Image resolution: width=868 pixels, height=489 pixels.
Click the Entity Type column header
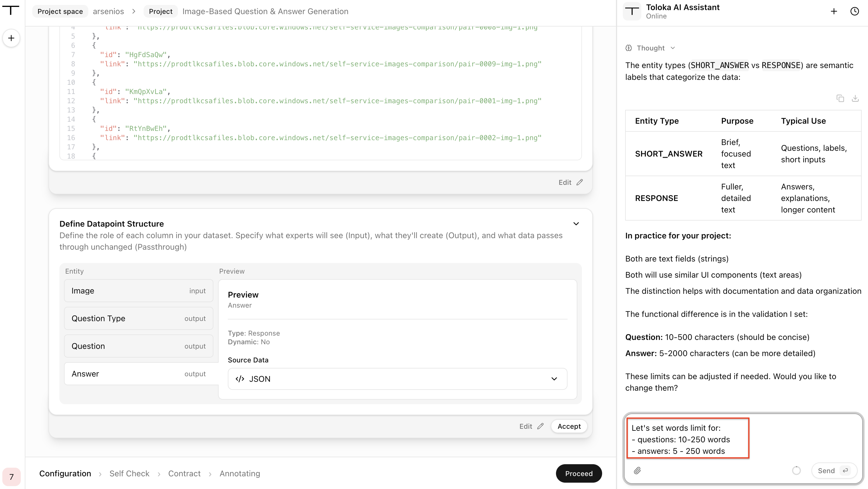point(657,121)
